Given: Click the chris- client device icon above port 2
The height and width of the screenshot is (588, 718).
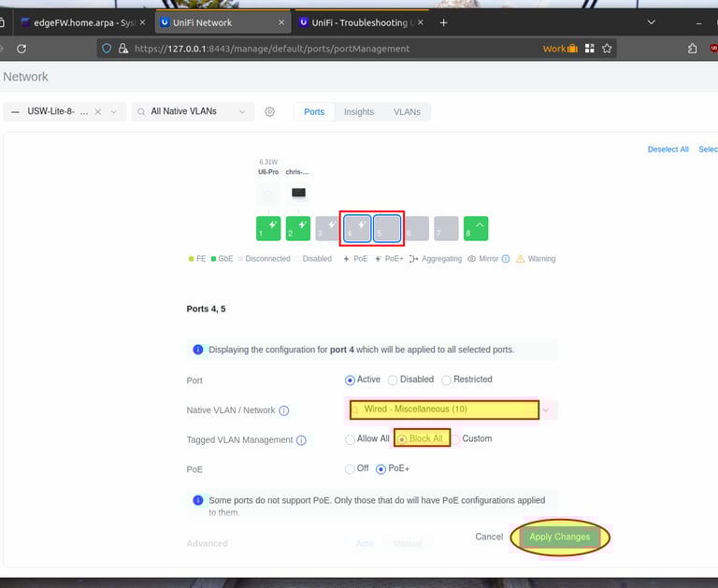Looking at the screenshot, I should [298, 193].
